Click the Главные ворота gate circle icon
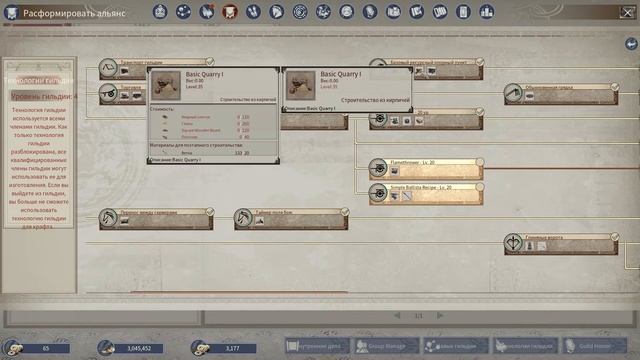This screenshot has width=640, height=360. 513,243
